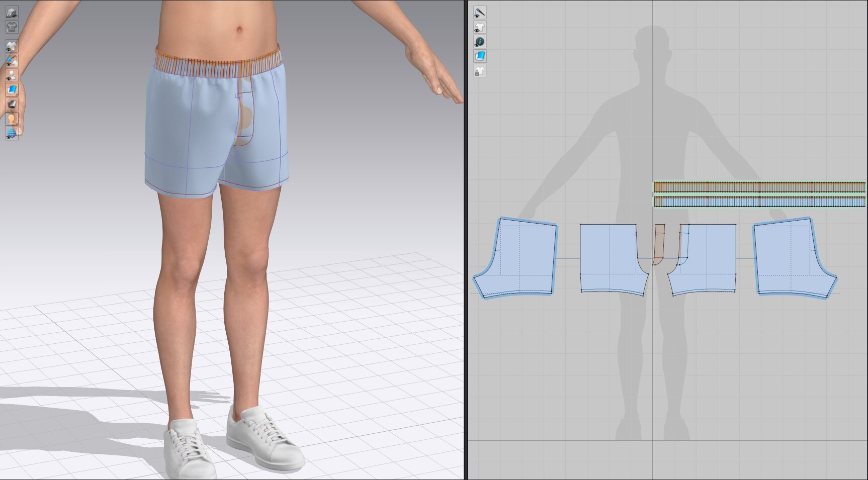The height and width of the screenshot is (480, 868).
Task: Toggle show 2D pattern information
Action: point(480,41)
